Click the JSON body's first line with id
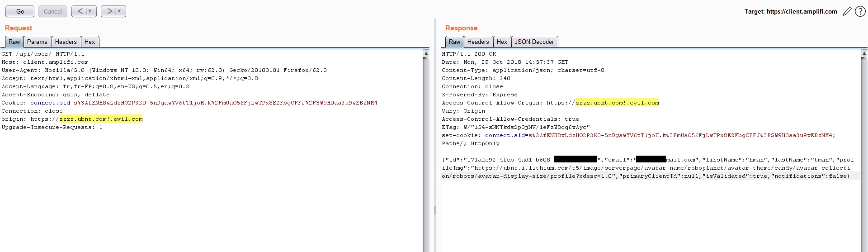Screen dimensions: 868x252 pyautogui.click(x=648, y=160)
